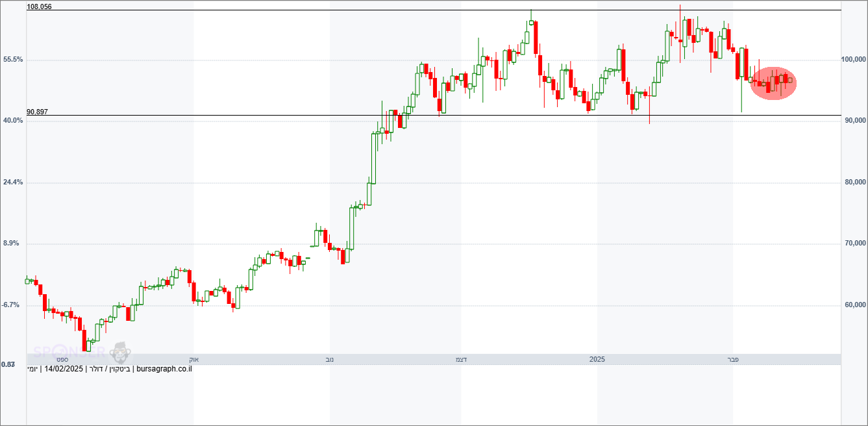Click the 60,000 price axis label
Image resolution: width=868 pixels, height=426 pixels.
(855, 305)
